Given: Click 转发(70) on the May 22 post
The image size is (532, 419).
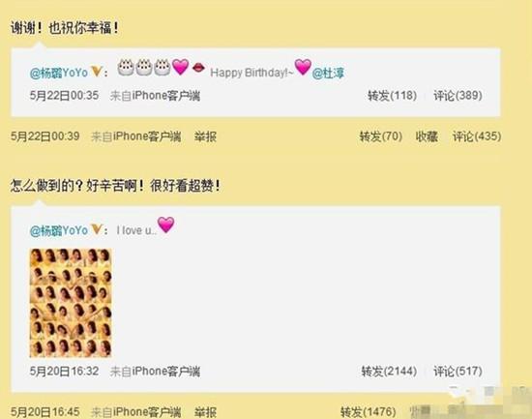Looking at the screenshot, I should tap(381, 136).
